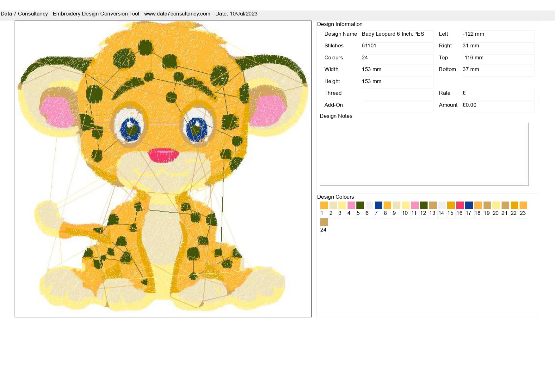Select yellow colour swatch number 20
This screenshot has height=392, width=555.
point(496,205)
